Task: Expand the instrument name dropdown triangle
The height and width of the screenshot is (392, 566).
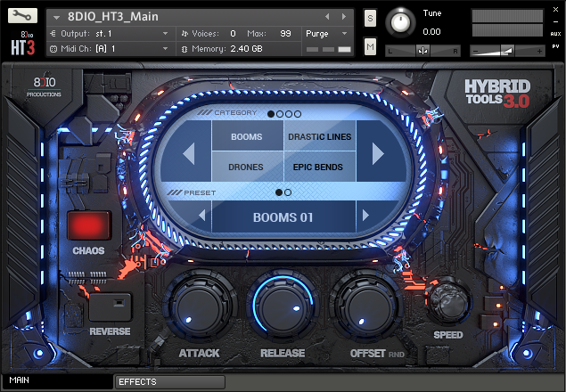Action: [x=56, y=17]
